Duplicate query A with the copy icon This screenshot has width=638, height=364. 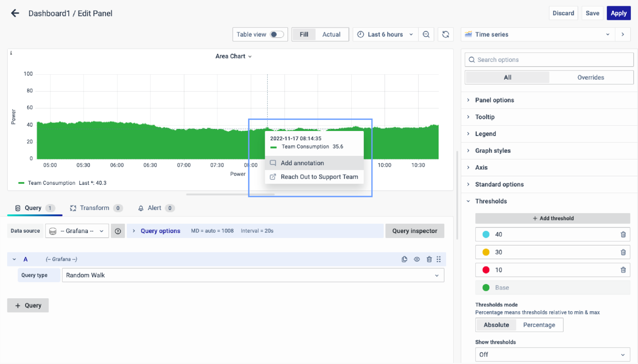tap(404, 259)
